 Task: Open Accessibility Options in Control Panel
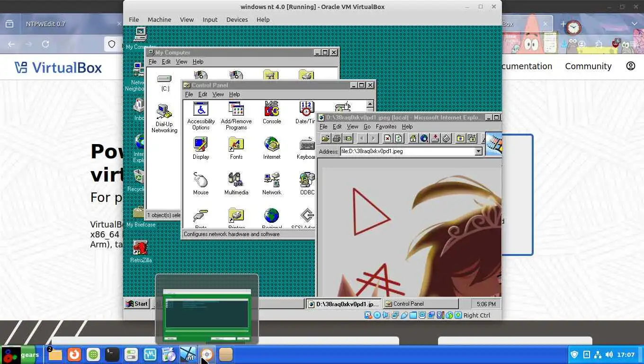tap(201, 116)
